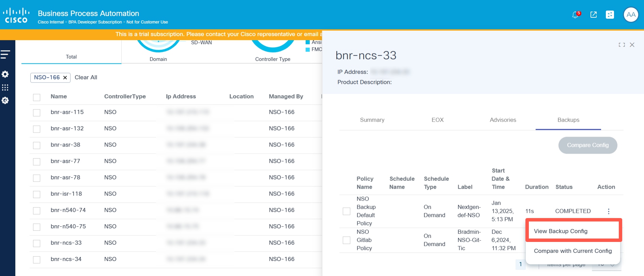This screenshot has height=276, width=644.
Task: Tick the bnr-ncs-34 checkbox
Action: [36, 260]
